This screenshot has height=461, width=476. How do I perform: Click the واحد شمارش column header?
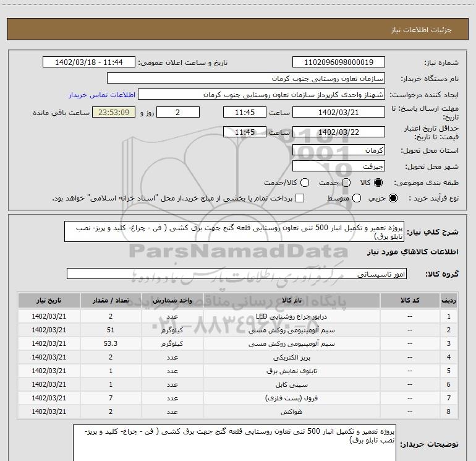pyautogui.click(x=172, y=301)
